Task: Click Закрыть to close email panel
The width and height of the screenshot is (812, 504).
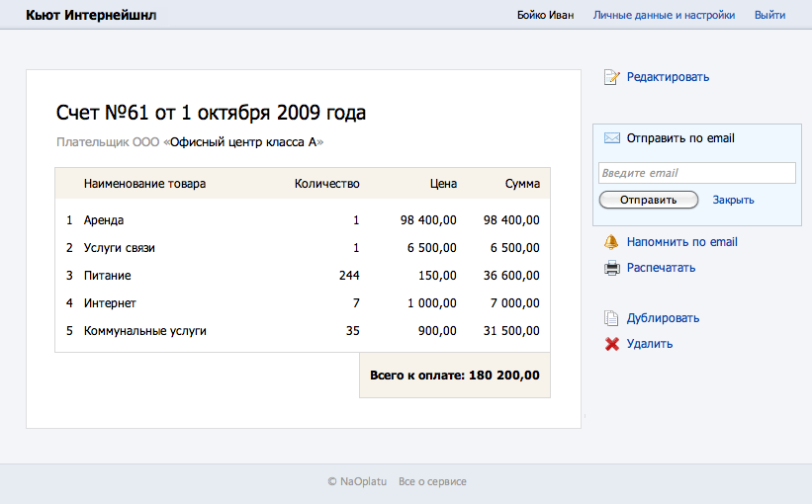Action: 733,200
